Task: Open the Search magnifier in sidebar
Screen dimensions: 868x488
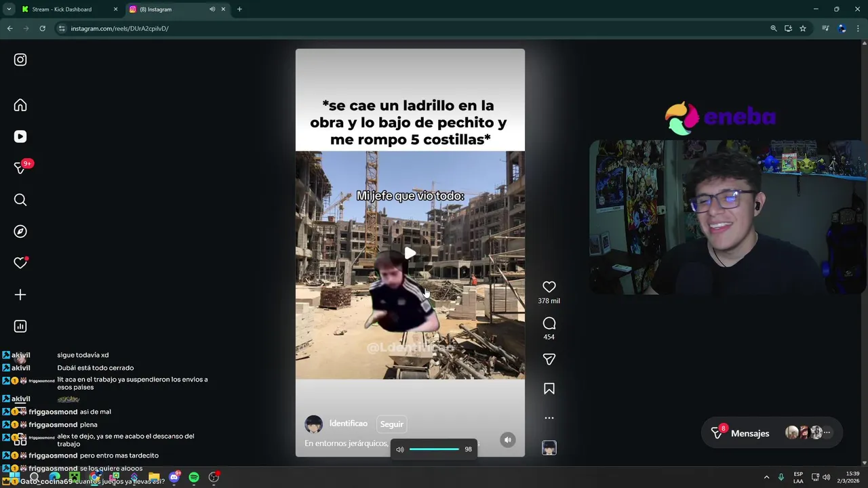Action: [20, 200]
